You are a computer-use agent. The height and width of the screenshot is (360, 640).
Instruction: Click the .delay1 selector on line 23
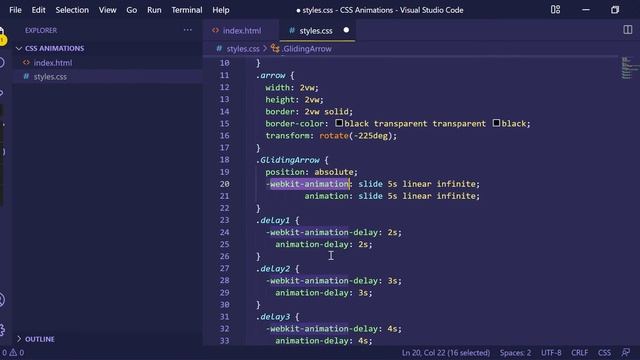click(273, 220)
